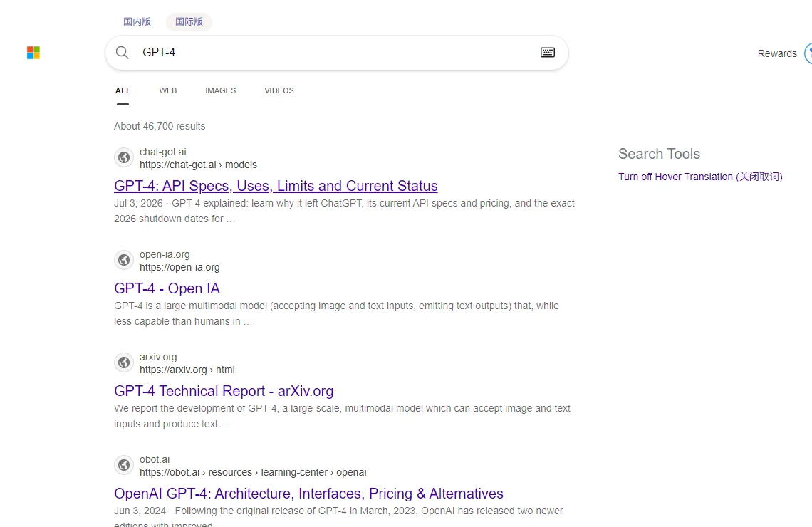This screenshot has height=527, width=812.
Task: Switch to the 国际版 tab
Action: tap(189, 22)
